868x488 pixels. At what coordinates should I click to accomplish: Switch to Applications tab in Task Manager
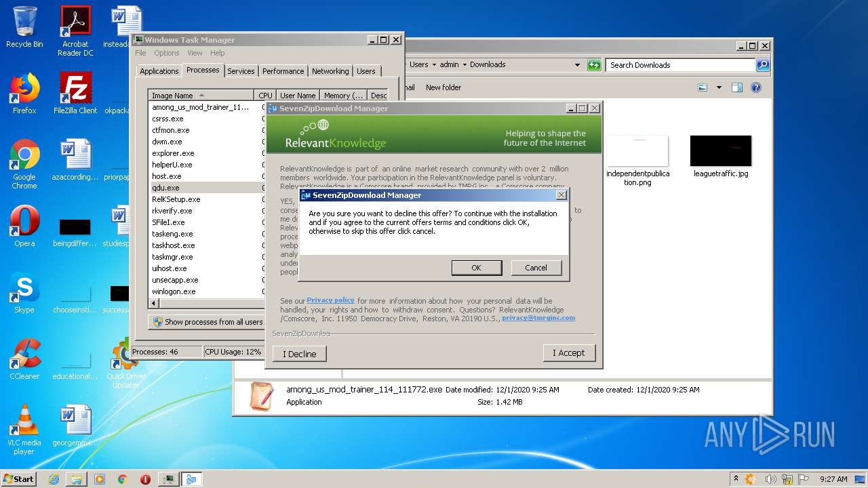point(159,71)
